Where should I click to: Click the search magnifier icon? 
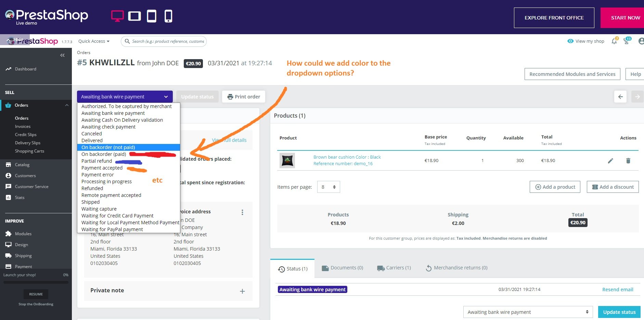coord(127,41)
